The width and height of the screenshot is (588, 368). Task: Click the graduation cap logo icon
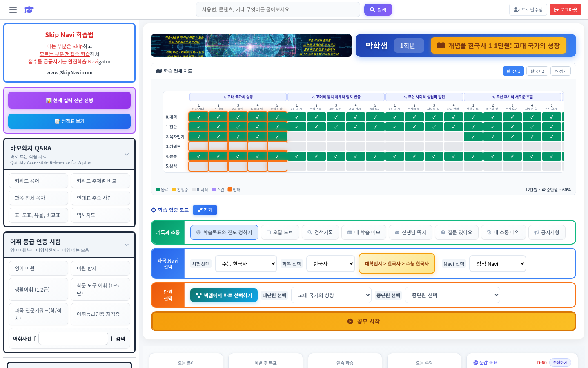[29, 10]
